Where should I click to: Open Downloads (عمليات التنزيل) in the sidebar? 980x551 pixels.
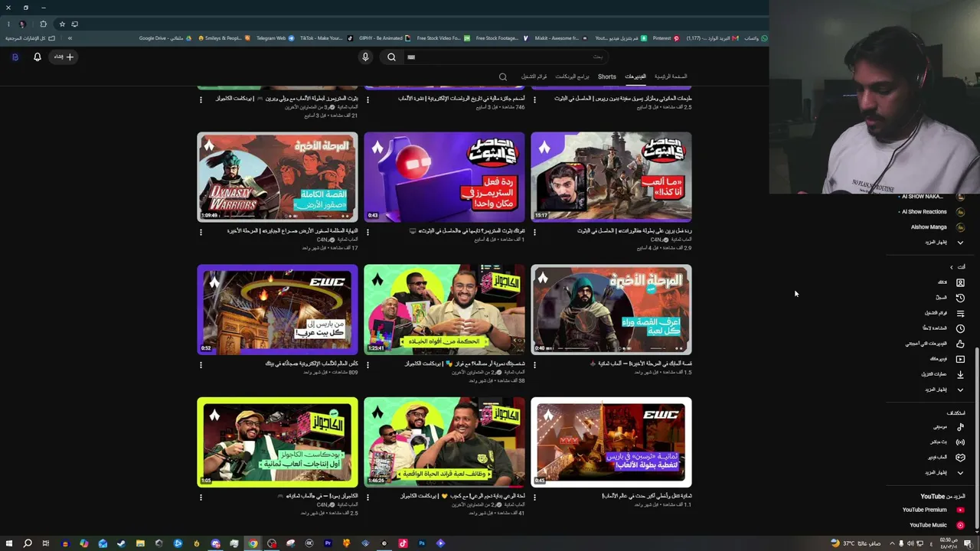coord(942,374)
